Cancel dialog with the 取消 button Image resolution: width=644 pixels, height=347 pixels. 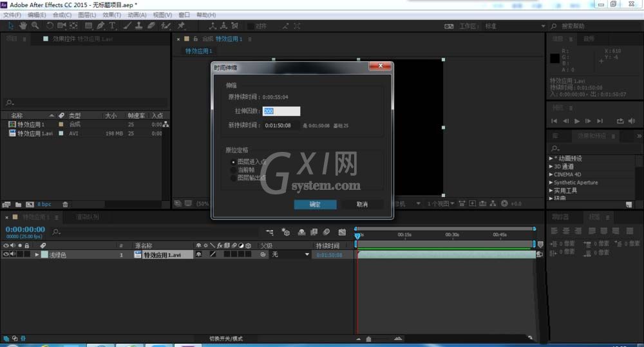[x=362, y=205]
